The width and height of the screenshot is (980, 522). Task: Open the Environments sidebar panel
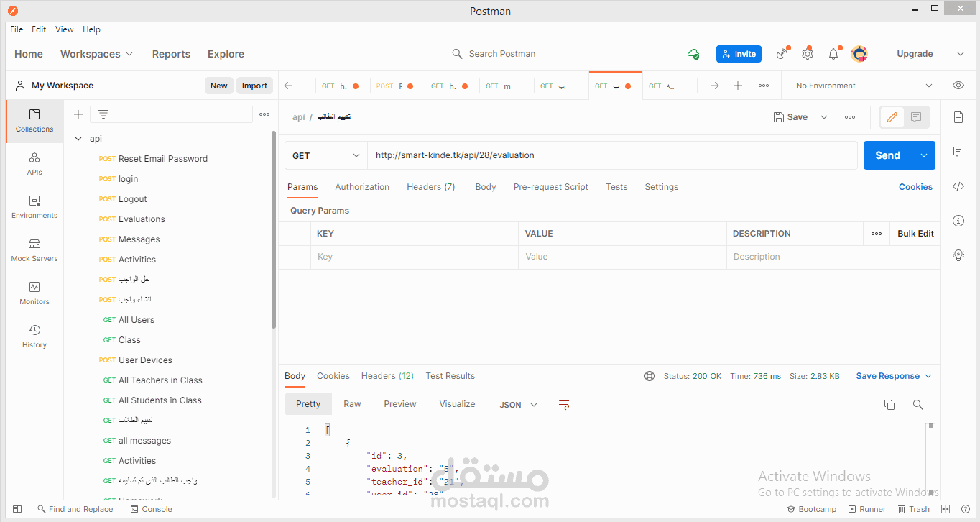click(34, 207)
